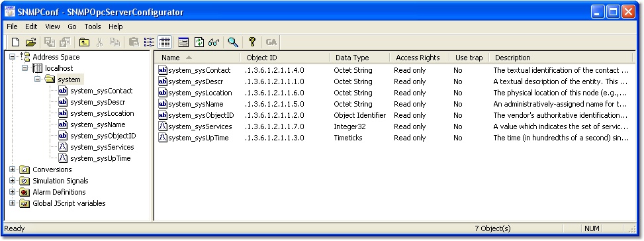Click the Object Identifier data type cell
Screen dimensions: 644x241
click(x=360, y=115)
